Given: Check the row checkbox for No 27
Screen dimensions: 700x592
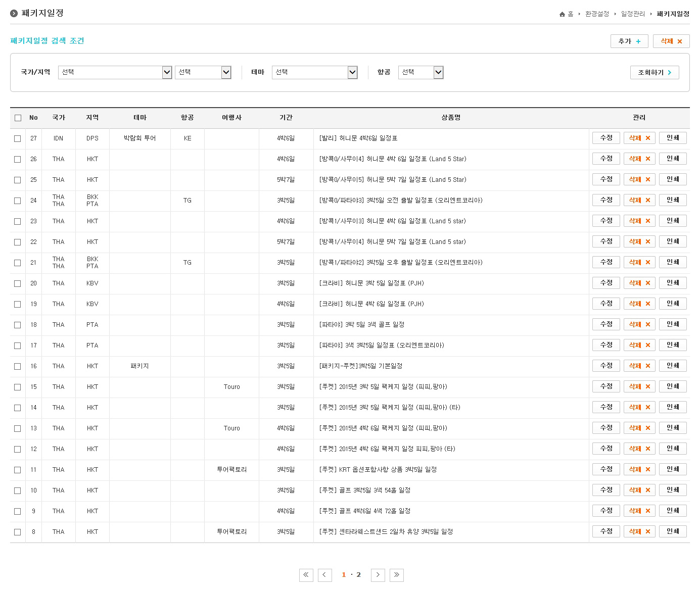Looking at the screenshot, I should click(18, 137).
